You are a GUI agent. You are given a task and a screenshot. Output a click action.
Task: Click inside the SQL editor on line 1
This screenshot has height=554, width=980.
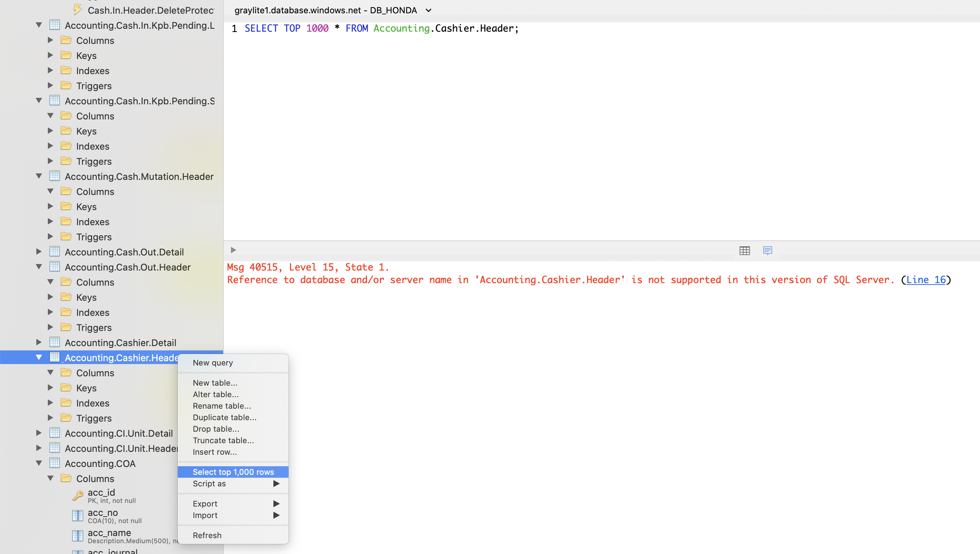380,28
